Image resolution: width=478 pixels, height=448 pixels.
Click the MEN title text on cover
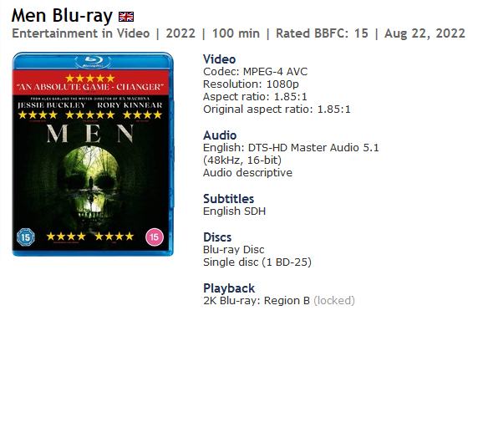point(90,134)
